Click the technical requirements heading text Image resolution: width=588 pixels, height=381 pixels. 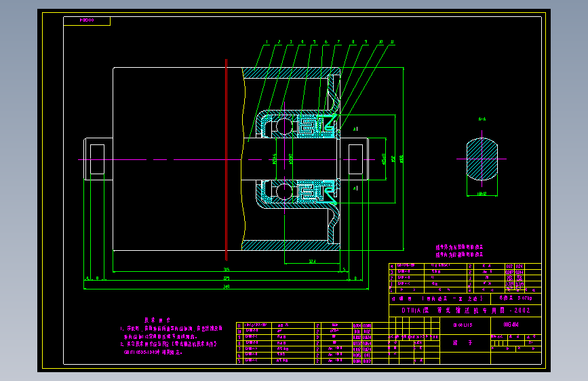(157, 320)
